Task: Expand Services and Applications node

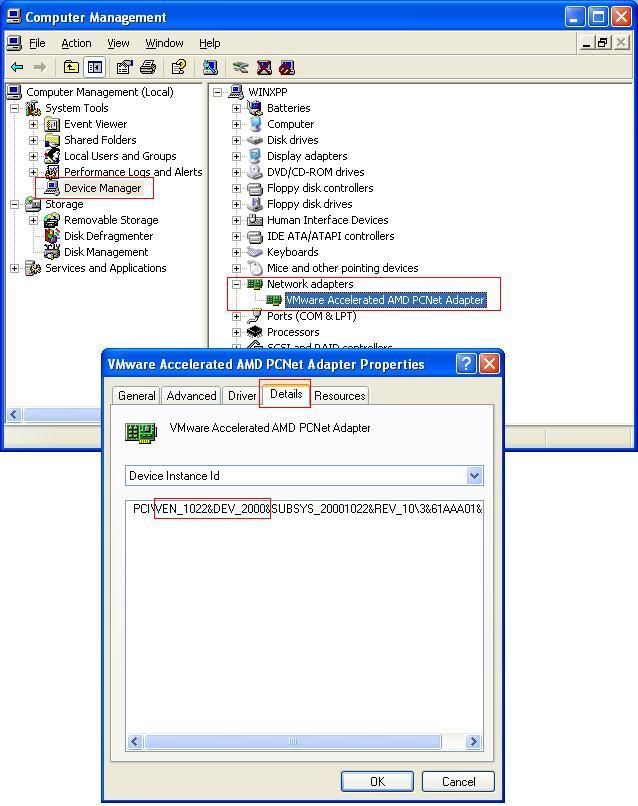Action: click(14, 268)
